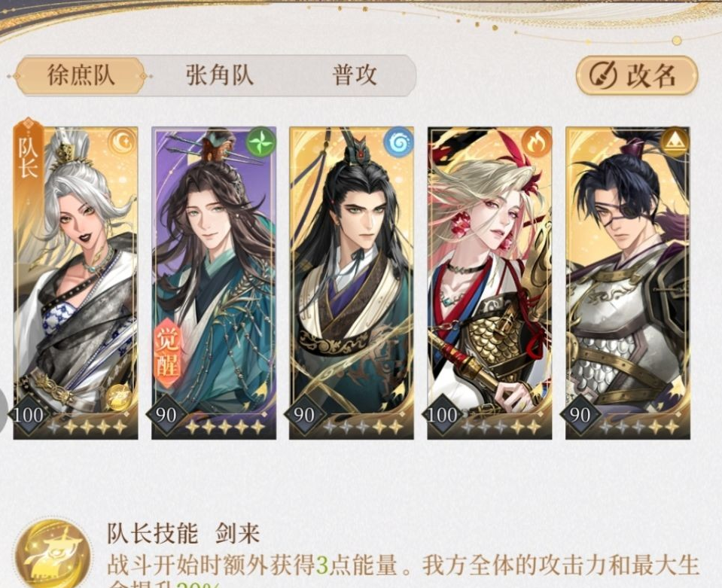
Task: Select the eyepatch armored character card
Action: click(x=628, y=283)
